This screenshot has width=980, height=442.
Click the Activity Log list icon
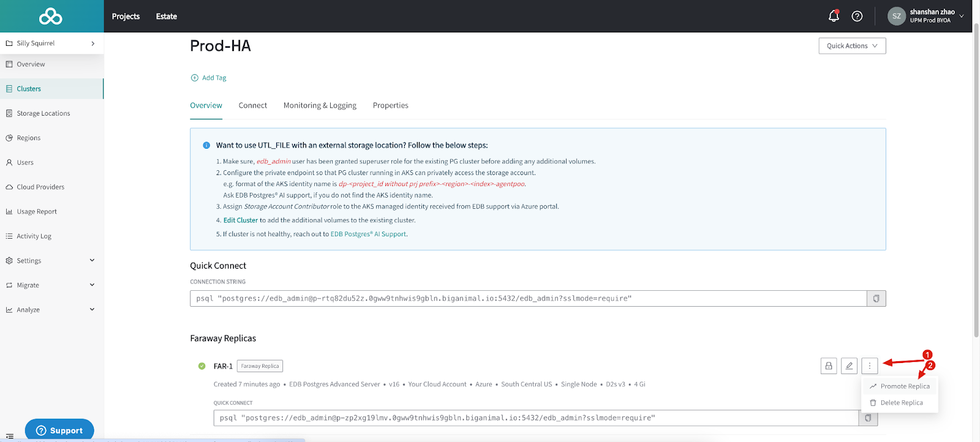[9, 236]
